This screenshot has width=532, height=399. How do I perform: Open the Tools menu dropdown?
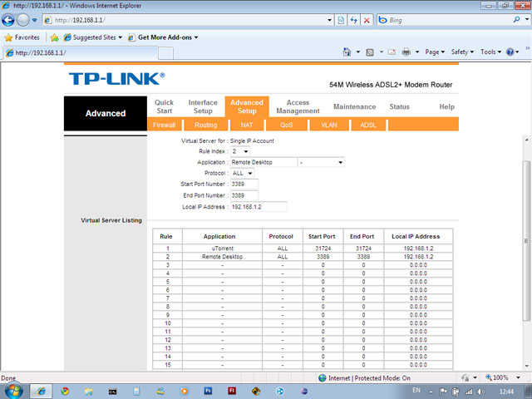tap(490, 52)
